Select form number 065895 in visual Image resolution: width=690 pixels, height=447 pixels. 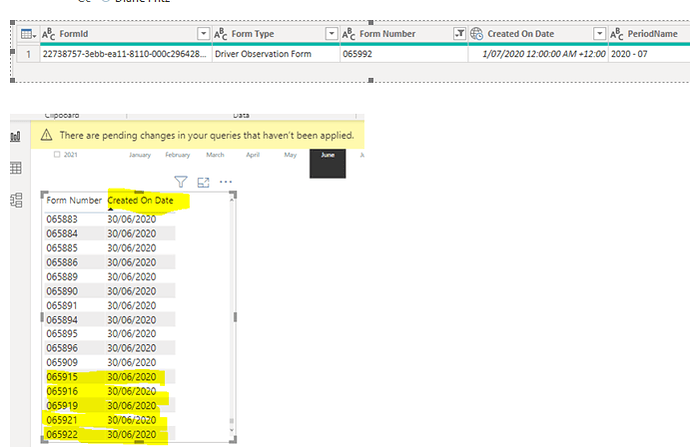click(x=62, y=333)
